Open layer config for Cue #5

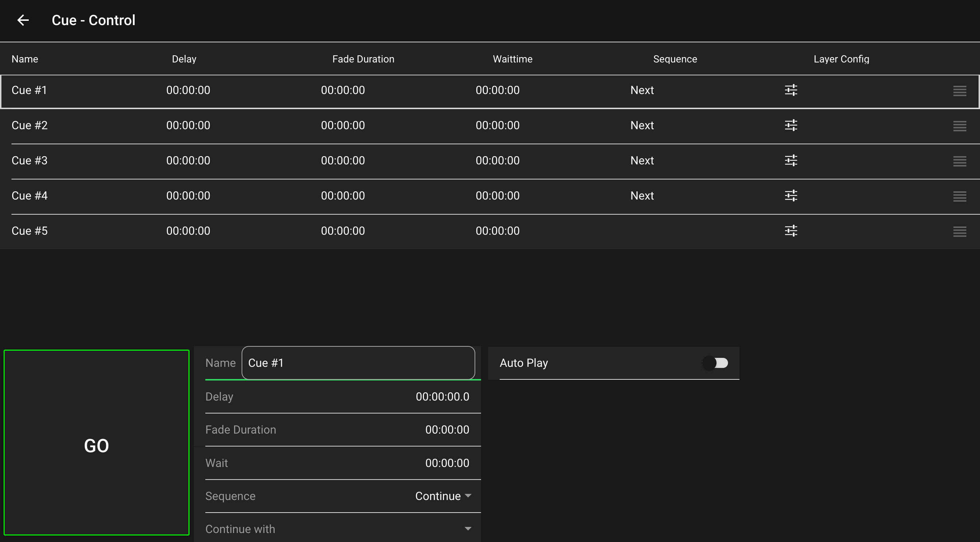coord(791,231)
